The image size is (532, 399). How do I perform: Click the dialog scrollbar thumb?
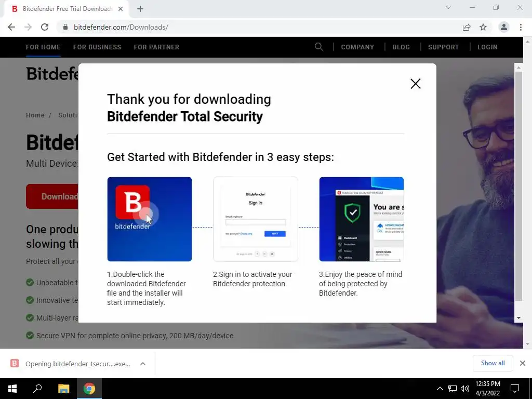[x=518, y=187]
